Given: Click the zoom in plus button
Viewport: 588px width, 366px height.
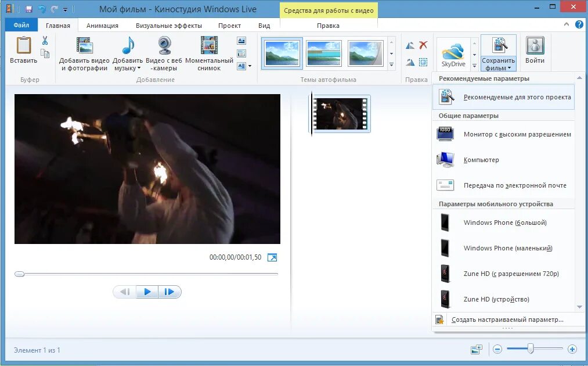Looking at the screenshot, I should [572, 350].
